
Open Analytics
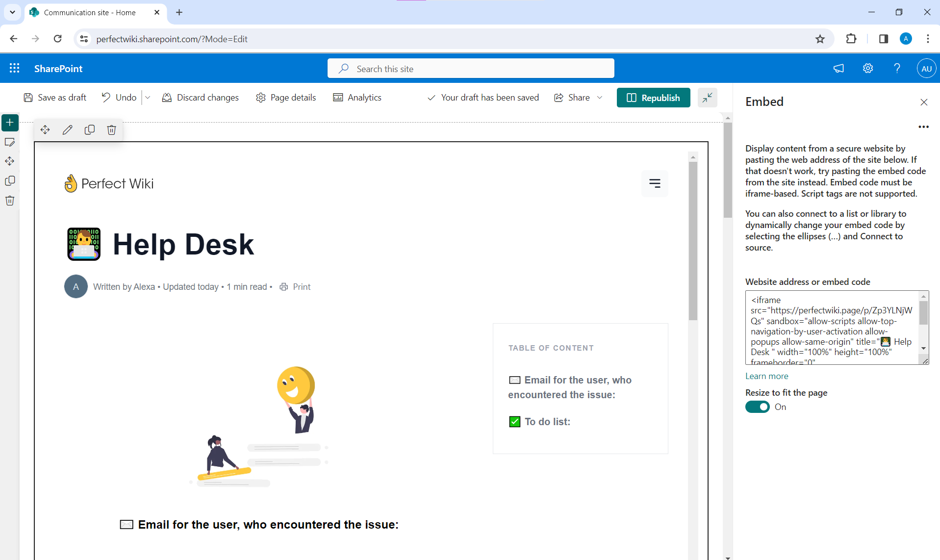click(x=357, y=98)
